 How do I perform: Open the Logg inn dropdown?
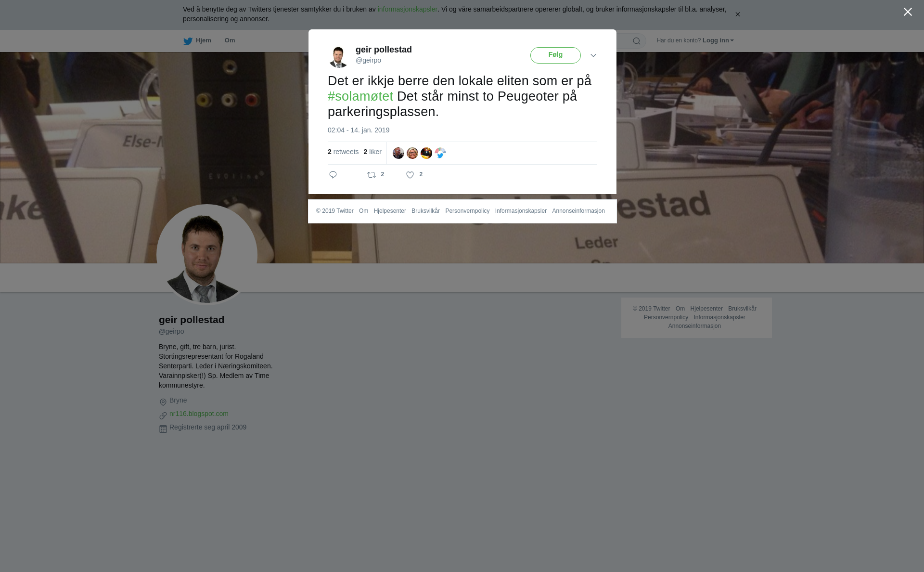[x=718, y=40]
